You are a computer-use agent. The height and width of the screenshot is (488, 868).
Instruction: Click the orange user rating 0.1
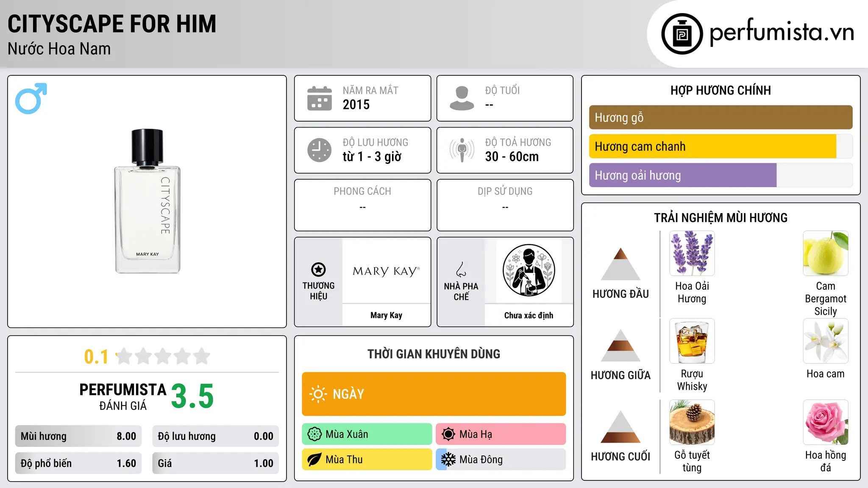pyautogui.click(x=96, y=357)
